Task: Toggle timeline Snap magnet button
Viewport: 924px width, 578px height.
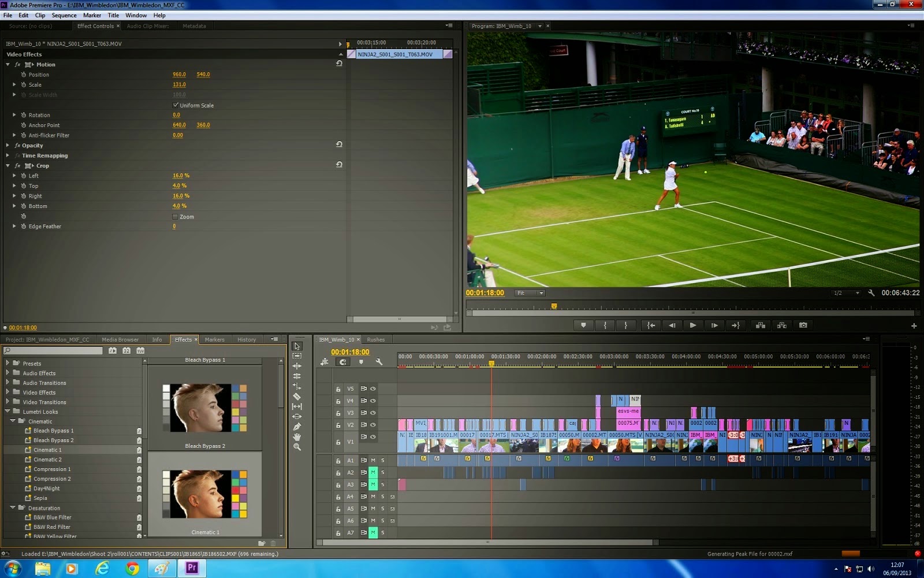Action: 343,362
